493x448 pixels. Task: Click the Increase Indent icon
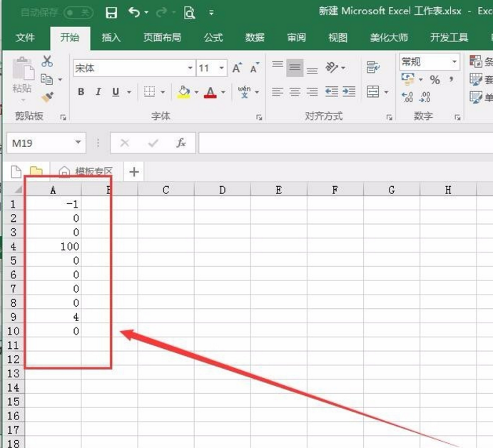coord(349,92)
